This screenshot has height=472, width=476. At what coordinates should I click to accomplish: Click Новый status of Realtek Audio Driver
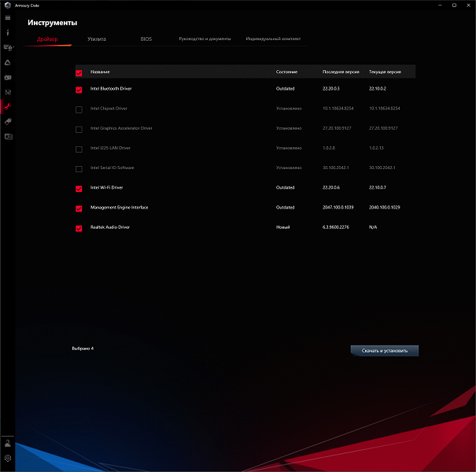282,227
